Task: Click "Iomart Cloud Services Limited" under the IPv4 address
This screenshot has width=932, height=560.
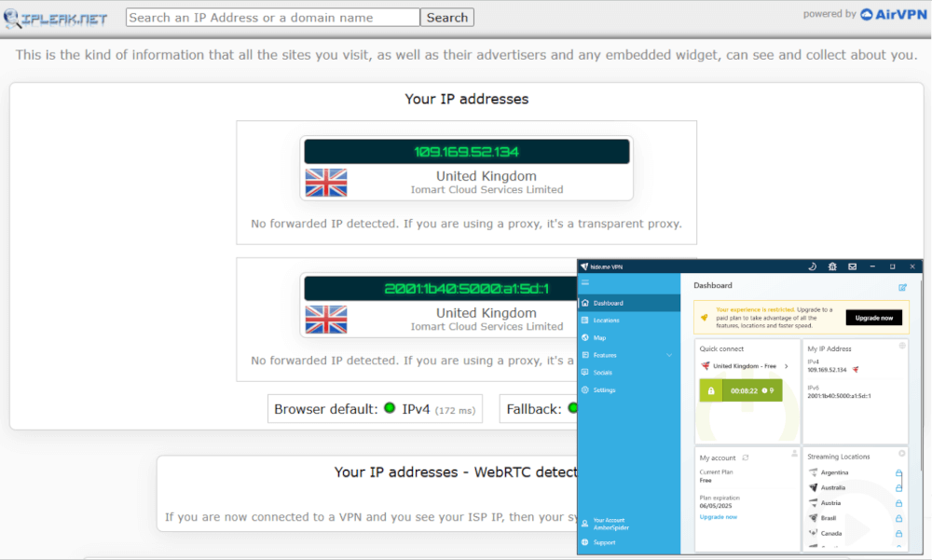Action: coord(487,190)
